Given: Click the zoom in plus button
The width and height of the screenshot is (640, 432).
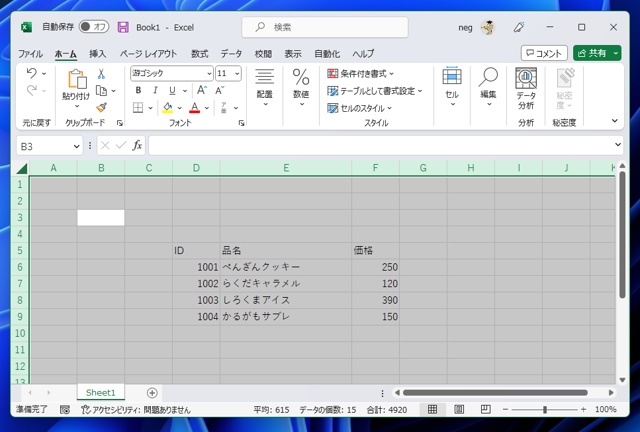Looking at the screenshot, I should [583, 409].
